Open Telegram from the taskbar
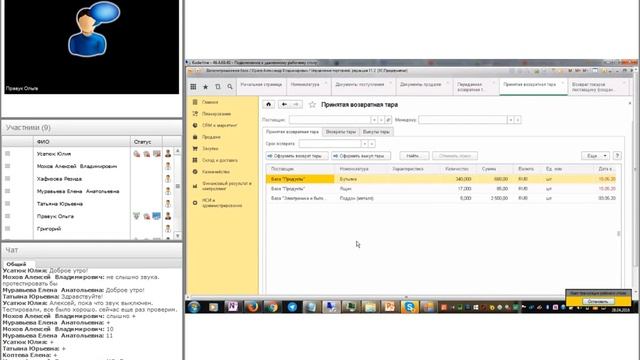 [292, 307]
